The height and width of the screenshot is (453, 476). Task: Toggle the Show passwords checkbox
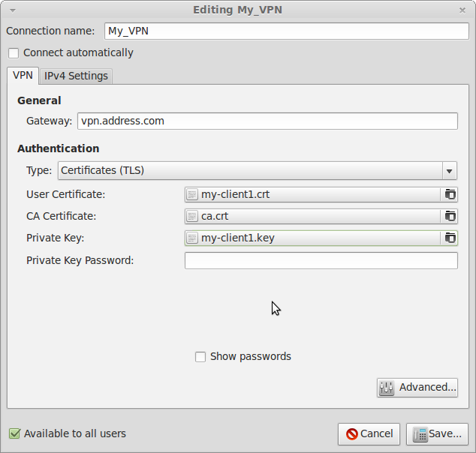point(200,357)
